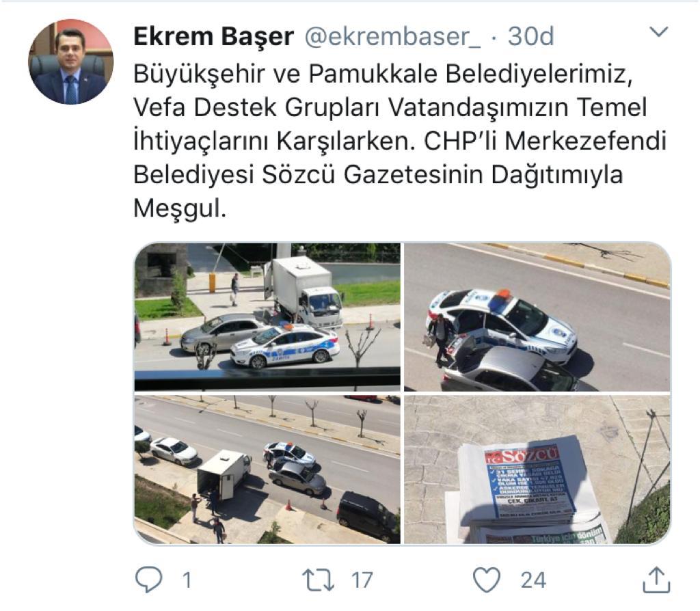Open the bottom-right newspaper stack photo
Viewport: 700px width, 611px height.
click(x=537, y=470)
